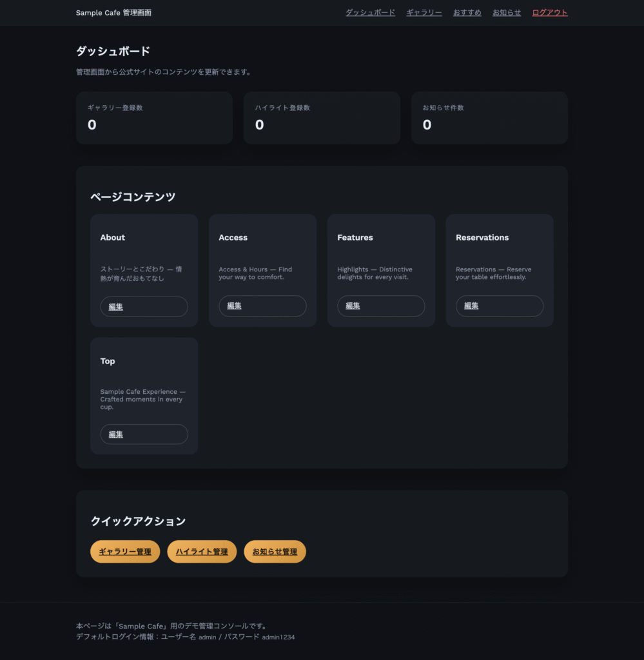Image resolution: width=644 pixels, height=660 pixels.
Task: Navigate to the お知らせ page
Action: [506, 12]
